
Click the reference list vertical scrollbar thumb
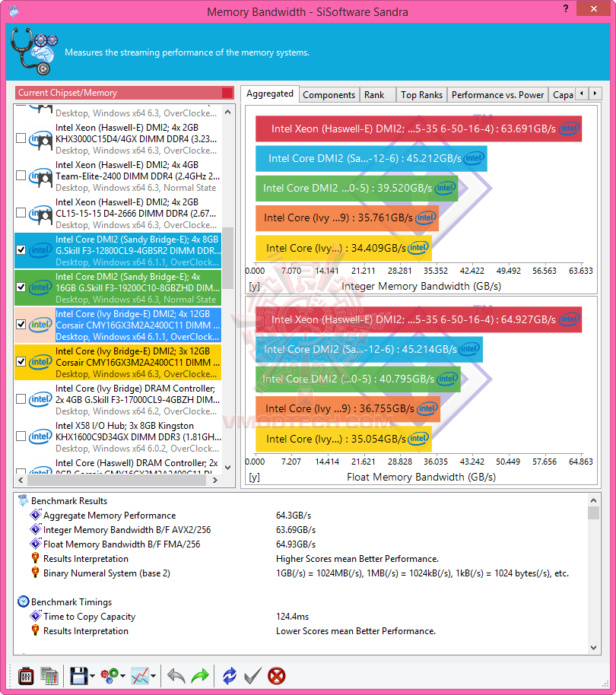[x=228, y=258]
